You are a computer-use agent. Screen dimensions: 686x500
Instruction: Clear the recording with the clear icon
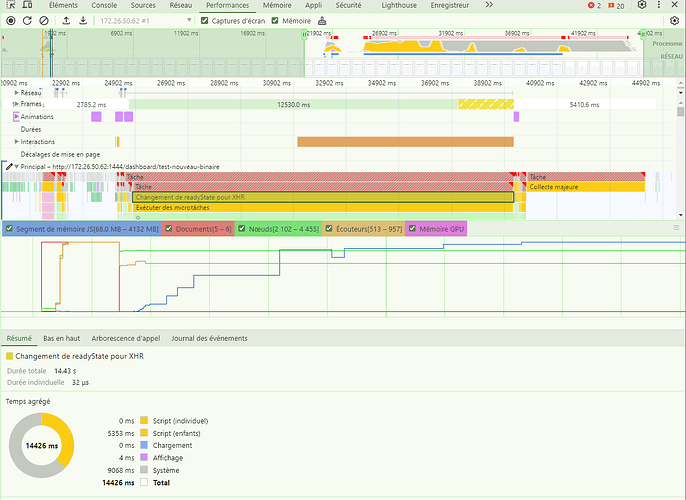(x=45, y=20)
